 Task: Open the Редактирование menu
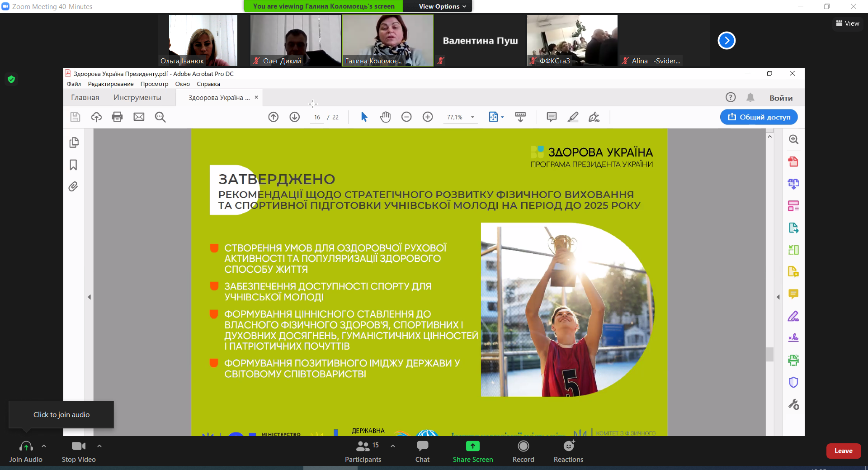pyautogui.click(x=111, y=84)
